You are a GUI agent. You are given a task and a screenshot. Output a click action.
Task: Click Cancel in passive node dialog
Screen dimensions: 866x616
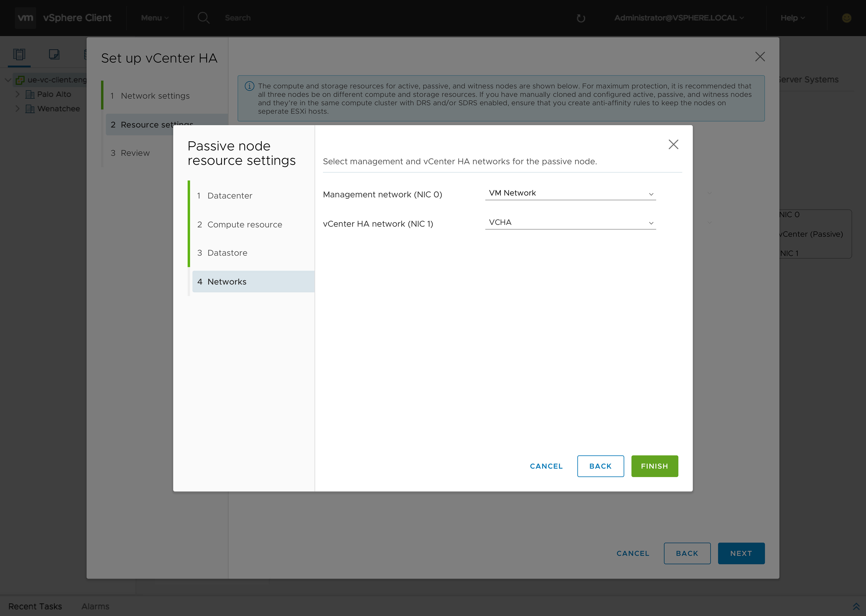pos(546,466)
